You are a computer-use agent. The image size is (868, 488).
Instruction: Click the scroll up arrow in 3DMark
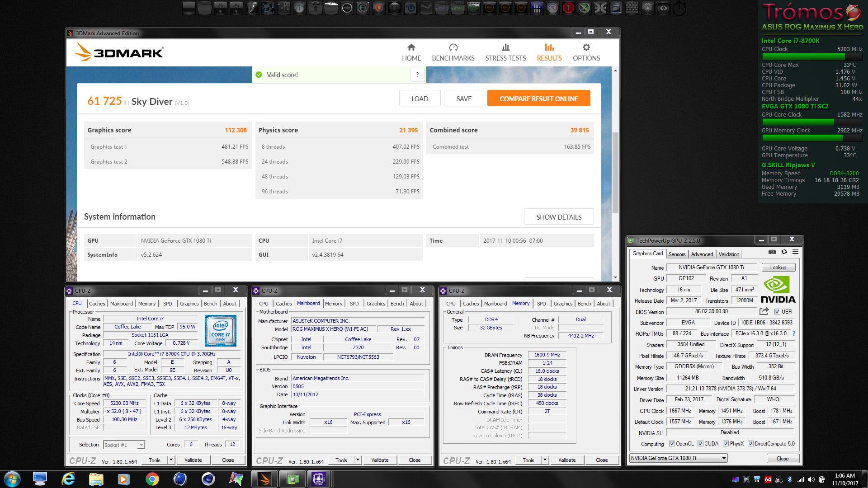point(615,70)
